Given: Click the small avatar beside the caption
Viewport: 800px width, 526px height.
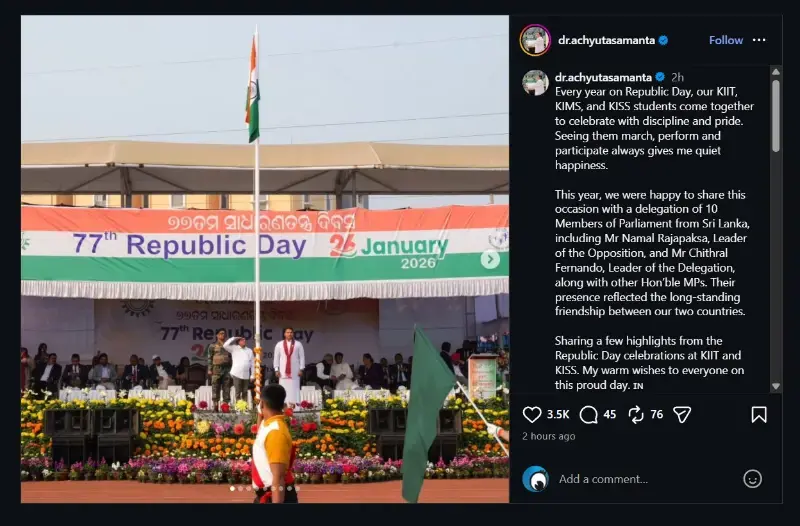Looking at the screenshot, I should point(535,82).
